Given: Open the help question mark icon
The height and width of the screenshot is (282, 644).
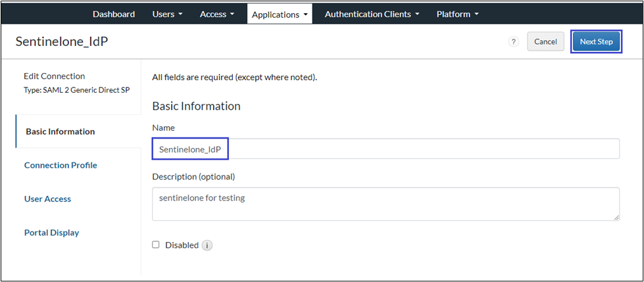Looking at the screenshot, I should [514, 41].
